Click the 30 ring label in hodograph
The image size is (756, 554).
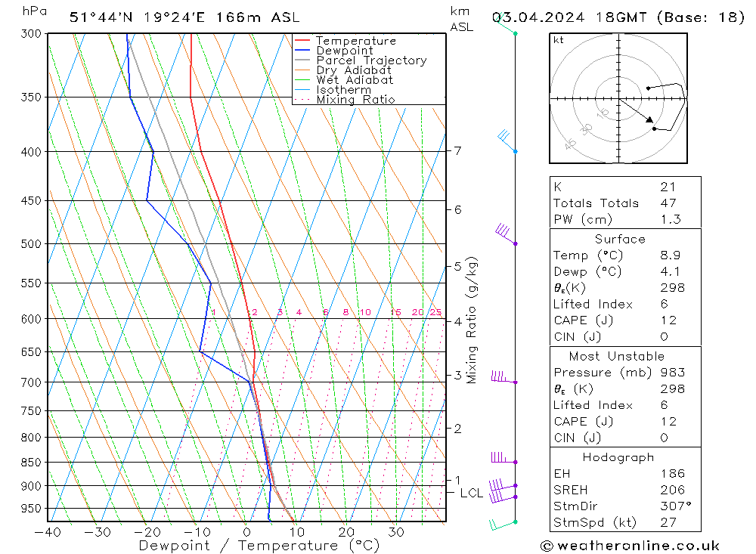tap(587, 129)
